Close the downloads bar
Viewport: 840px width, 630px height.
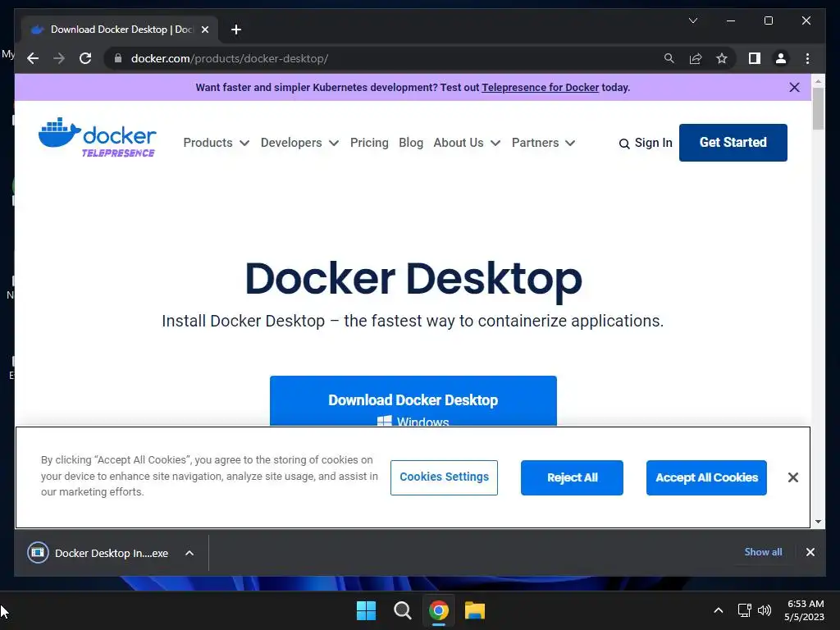pos(810,552)
